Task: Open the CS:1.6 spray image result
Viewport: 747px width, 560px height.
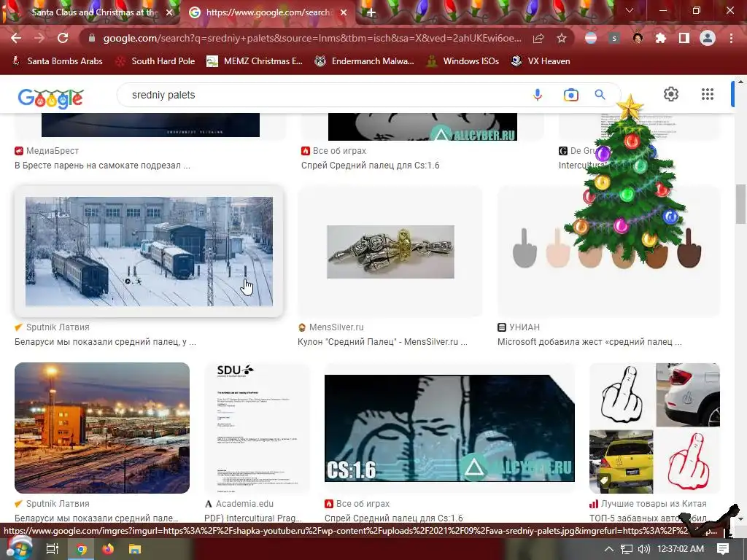Action: (449, 427)
